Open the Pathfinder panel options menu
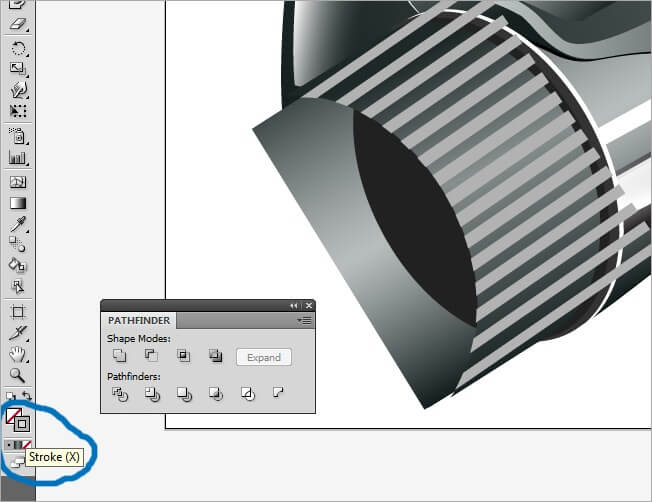652x502 pixels. point(304,320)
